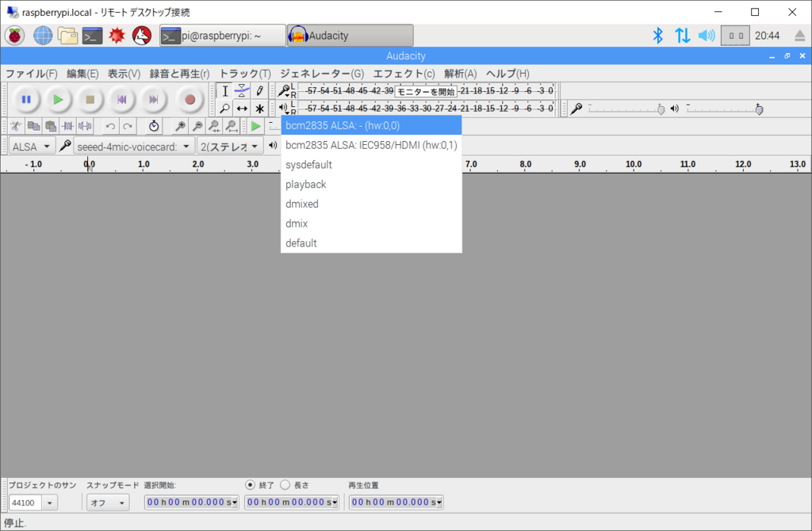Click the green Play transport button
812x531 pixels.
tap(58, 99)
